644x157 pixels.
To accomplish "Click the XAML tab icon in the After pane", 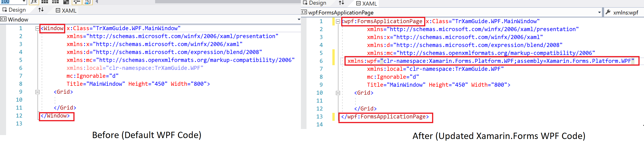I will [x=358, y=3].
